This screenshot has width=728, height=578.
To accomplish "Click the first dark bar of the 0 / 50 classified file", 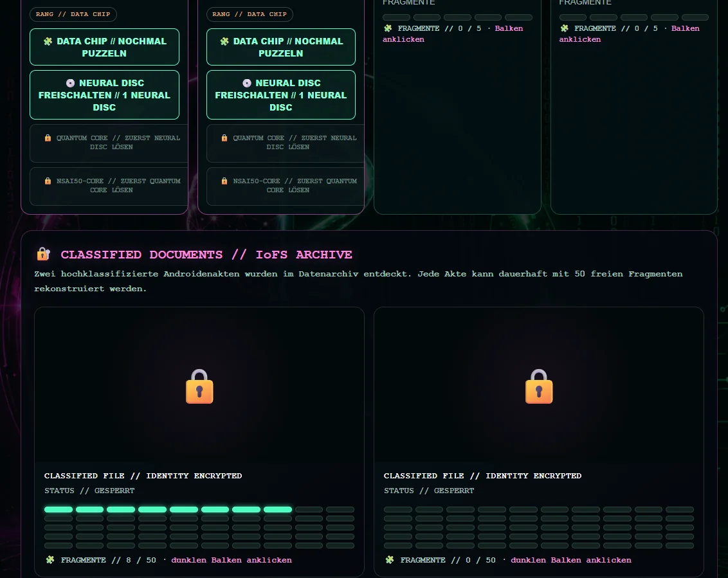I will point(398,510).
